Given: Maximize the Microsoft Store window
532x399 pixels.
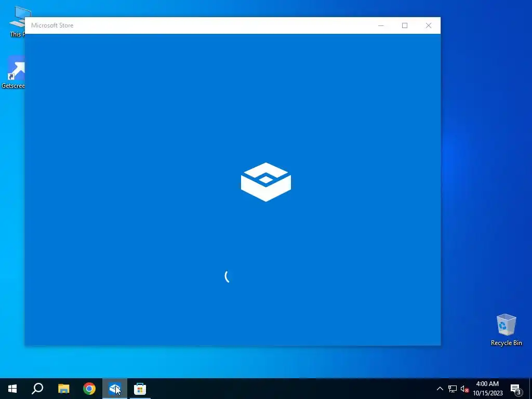Looking at the screenshot, I should coord(405,25).
